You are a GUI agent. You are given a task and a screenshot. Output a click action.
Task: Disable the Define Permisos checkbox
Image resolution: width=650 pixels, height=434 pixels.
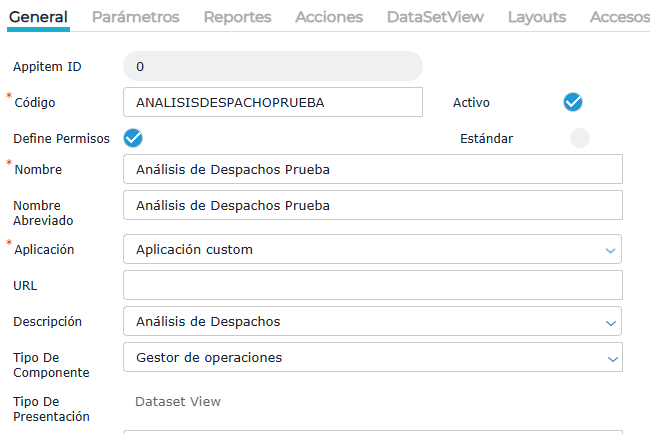pos(133,138)
